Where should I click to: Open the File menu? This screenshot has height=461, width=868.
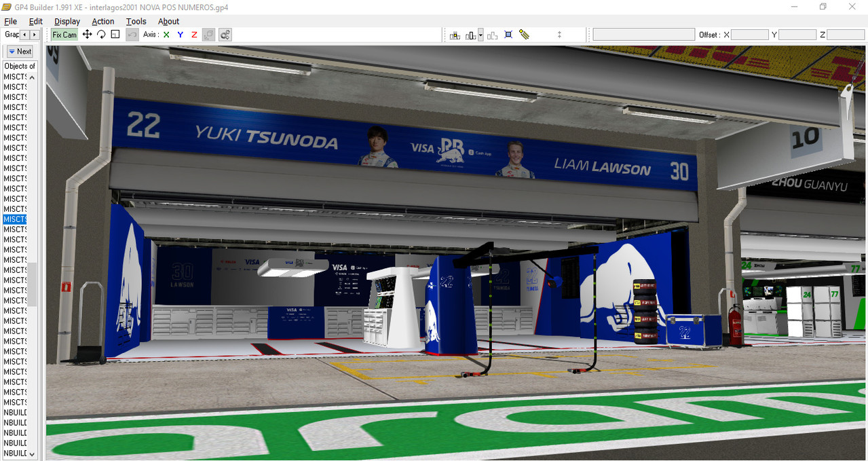point(10,21)
